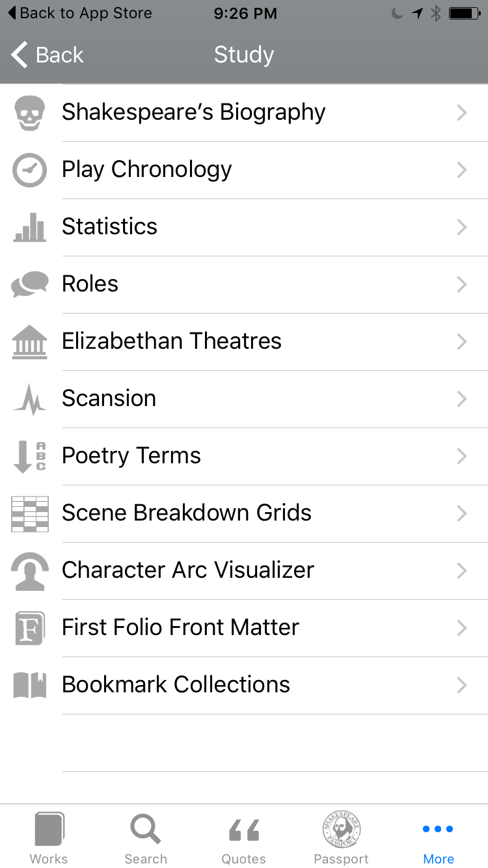Open the Shakespeare Passport tab
Image resolution: width=488 pixels, height=868 pixels.
point(342,838)
